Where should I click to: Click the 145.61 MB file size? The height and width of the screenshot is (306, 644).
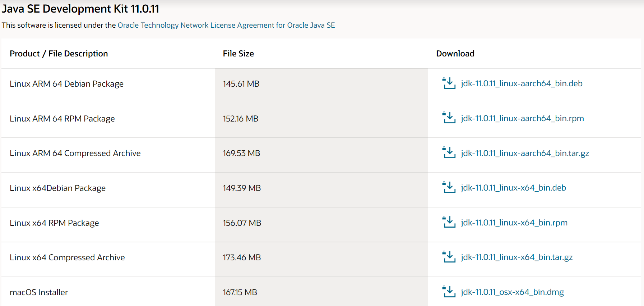(x=241, y=84)
